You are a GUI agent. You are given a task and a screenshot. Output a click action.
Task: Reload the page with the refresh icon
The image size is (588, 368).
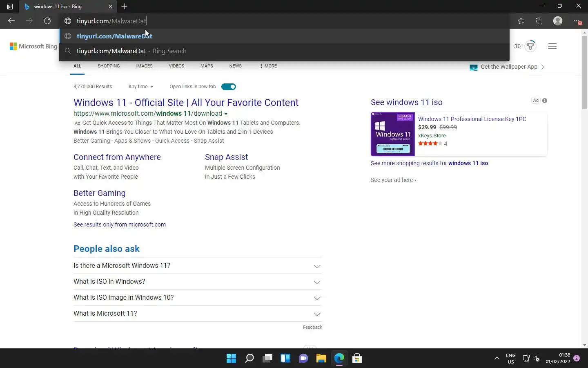47,21
